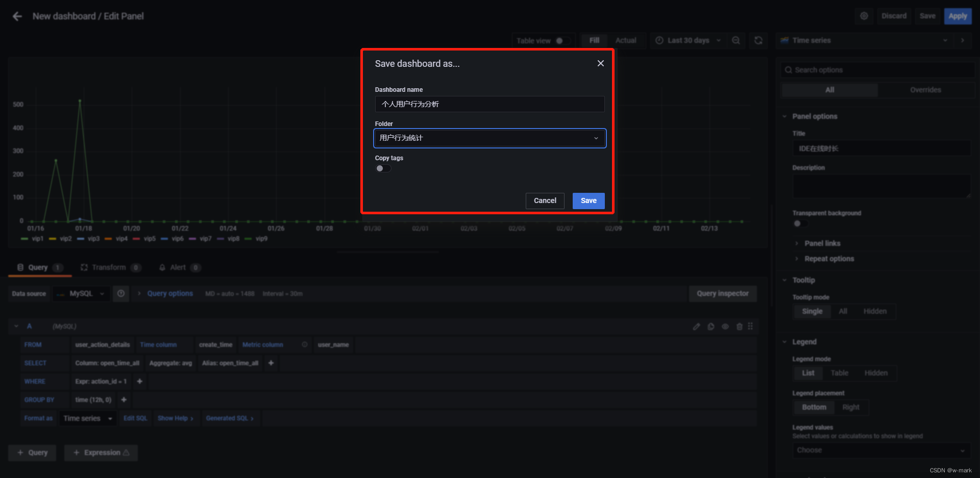
Task: Set Legend placement to Right
Action: click(850, 407)
